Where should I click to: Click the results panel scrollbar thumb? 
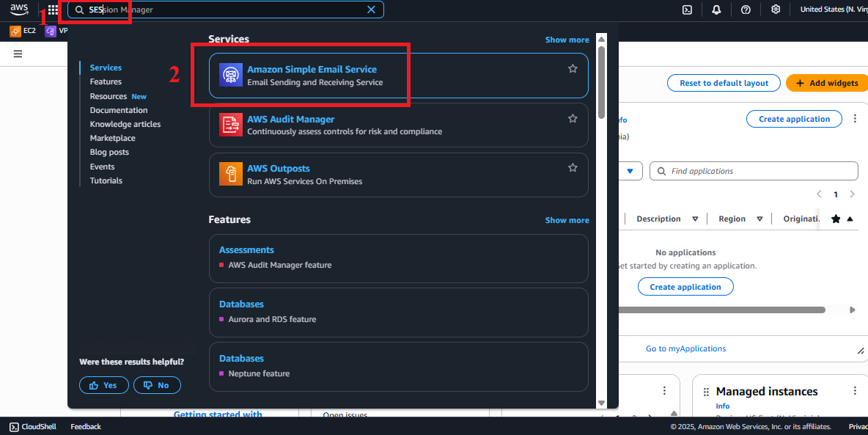[x=601, y=82]
